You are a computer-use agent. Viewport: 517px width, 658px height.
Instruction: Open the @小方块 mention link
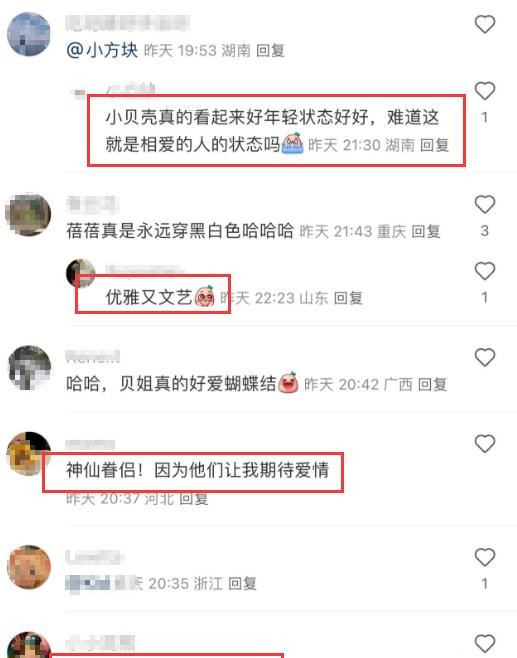(102, 50)
